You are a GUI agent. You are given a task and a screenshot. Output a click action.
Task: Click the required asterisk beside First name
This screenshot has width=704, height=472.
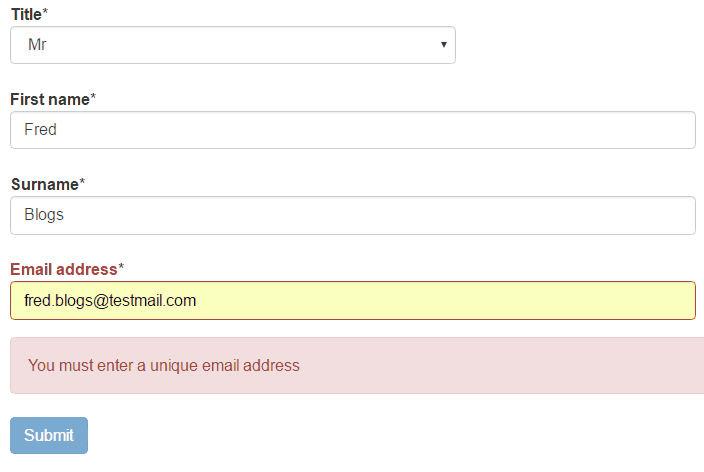(x=93, y=98)
